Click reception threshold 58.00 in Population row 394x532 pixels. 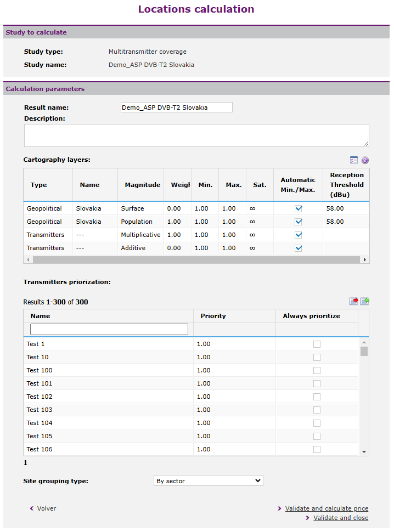[335, 222]
